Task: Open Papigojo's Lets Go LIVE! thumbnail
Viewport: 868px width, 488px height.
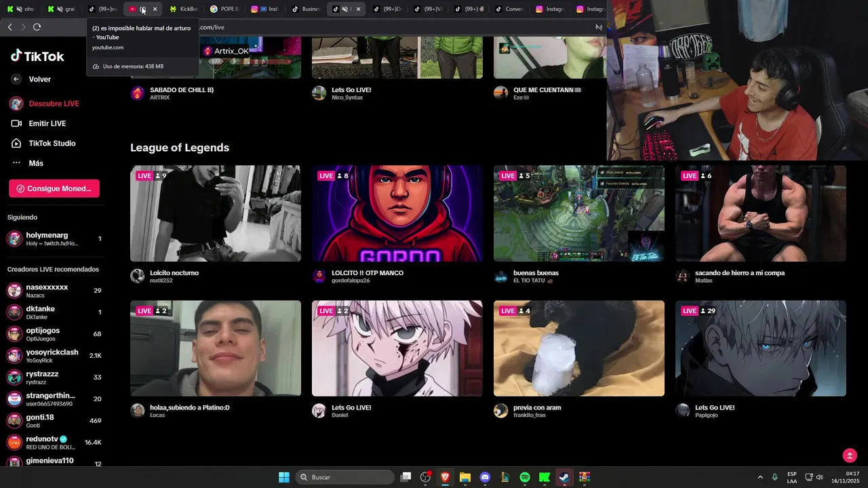Action: point(761,348)
